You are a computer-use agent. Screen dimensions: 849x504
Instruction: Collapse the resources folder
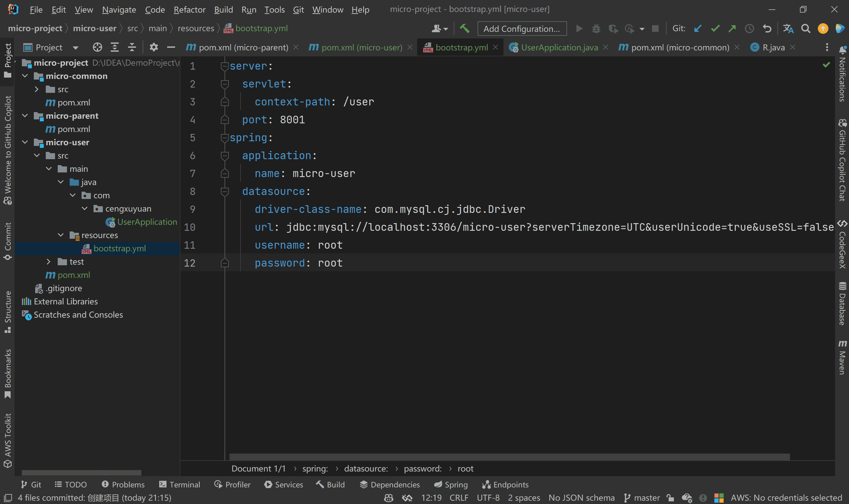pyautogui.click(x=61, y=235)
